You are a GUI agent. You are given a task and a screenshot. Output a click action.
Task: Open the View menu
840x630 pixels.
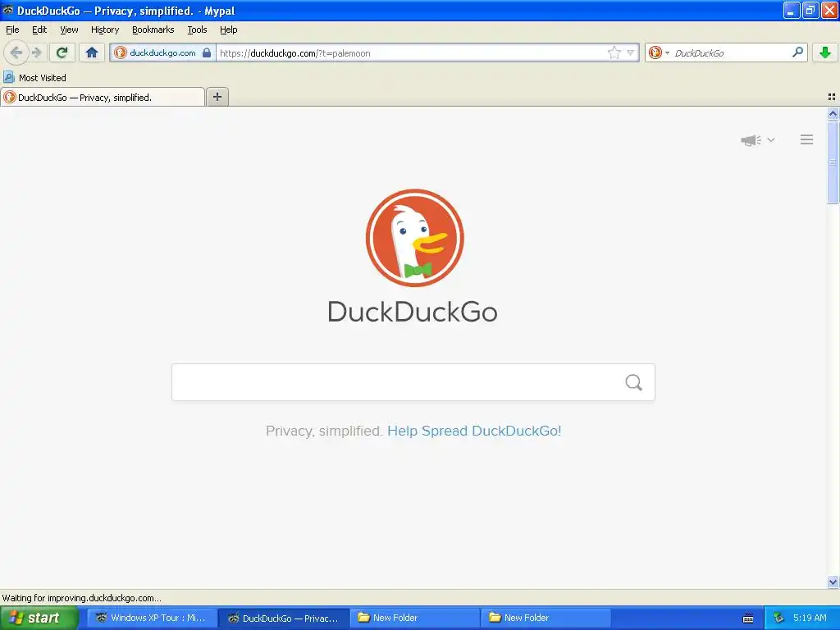tap(69, 30)
